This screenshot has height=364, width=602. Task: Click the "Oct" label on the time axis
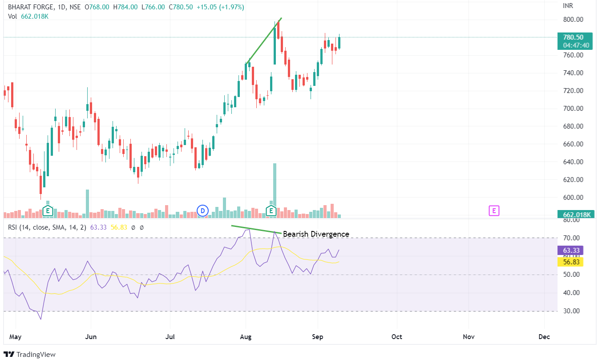396,337
